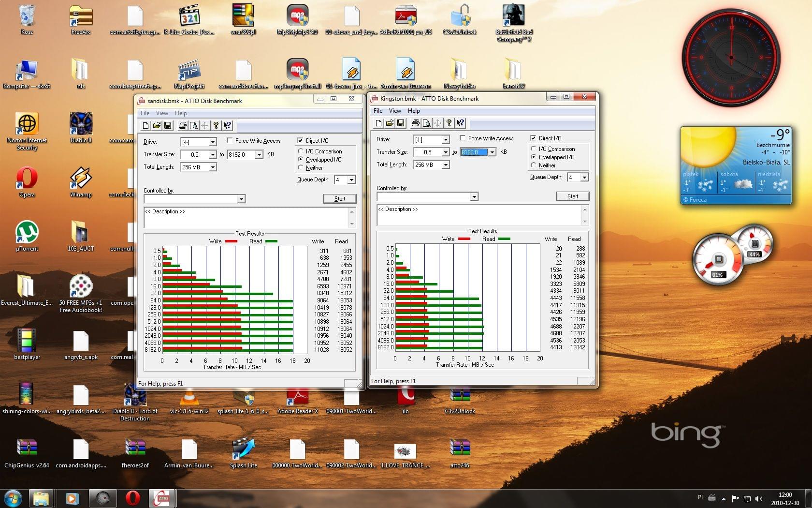Uncheck Direct I/O in sandisk window
812x508 pixels.
[300, 141]
